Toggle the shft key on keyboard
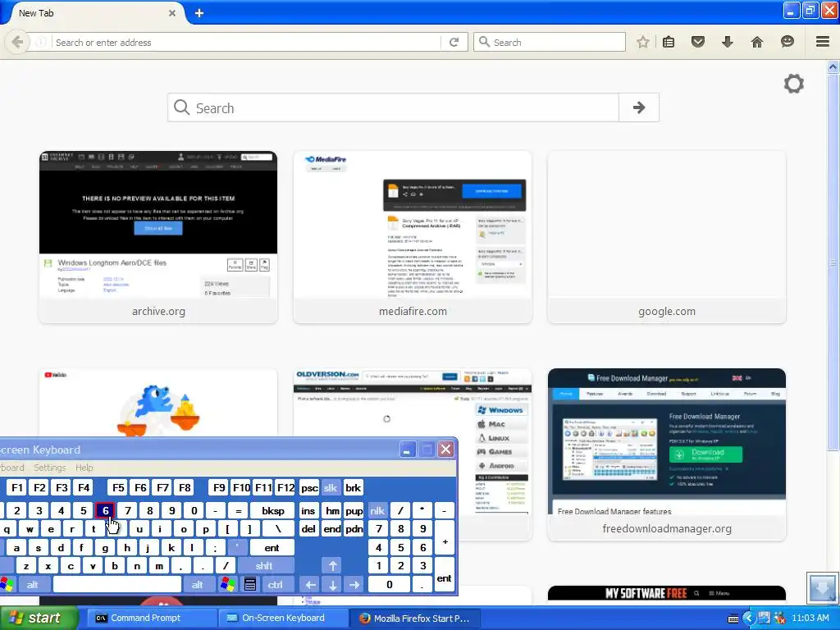840x630 pixels. (x=264, y=565)
